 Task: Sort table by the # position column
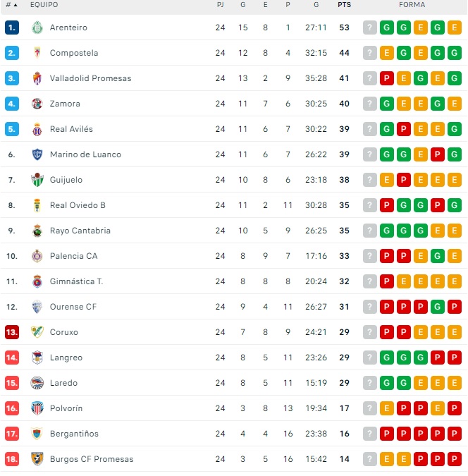(x=11, y=5)
